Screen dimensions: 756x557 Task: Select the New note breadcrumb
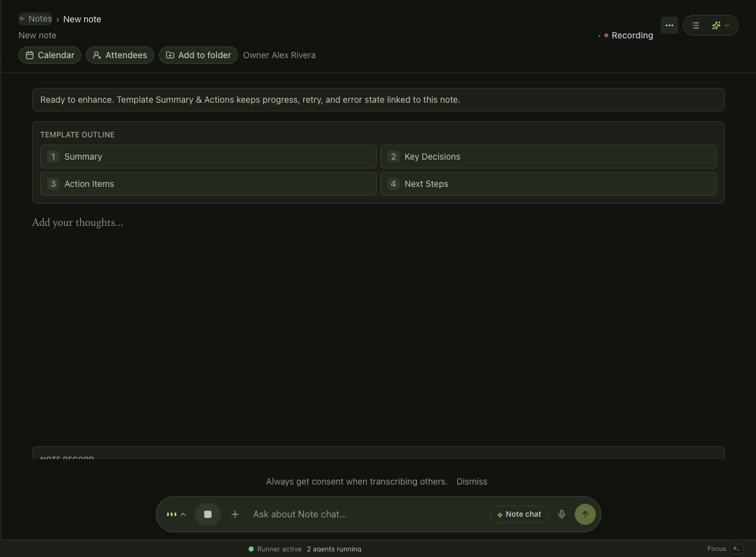point(82,19)
